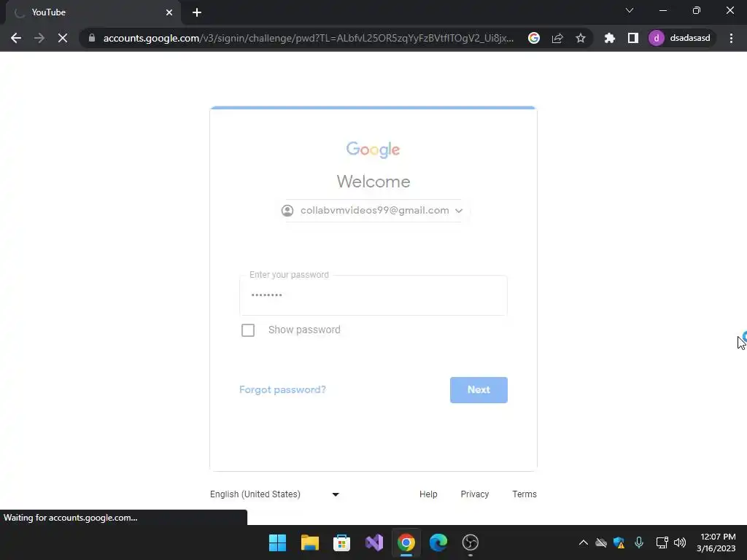The image size is (747, 560).
Task: Open Microsoft Store from the taskbar
Action: tap(341, 542)
